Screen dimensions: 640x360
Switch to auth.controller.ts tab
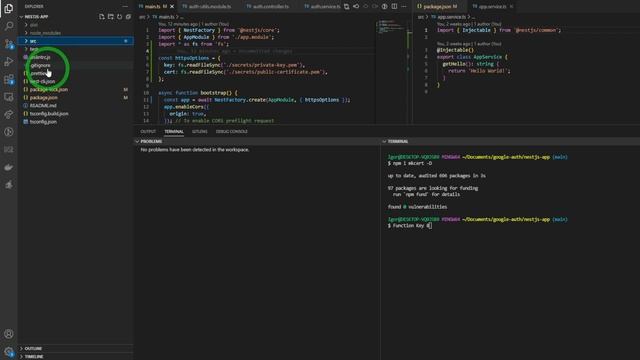[x=270, y=7]
